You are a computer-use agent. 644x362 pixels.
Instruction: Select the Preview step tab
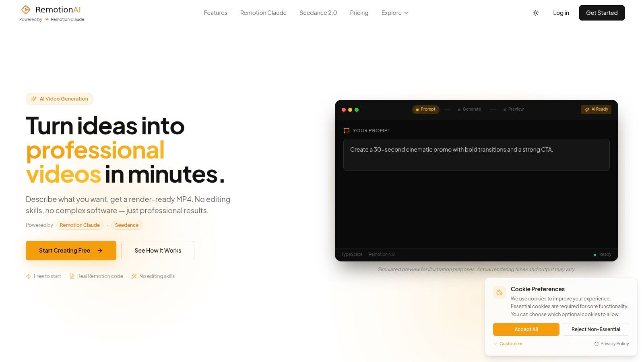pyautogui.click(x=514, y=109)
